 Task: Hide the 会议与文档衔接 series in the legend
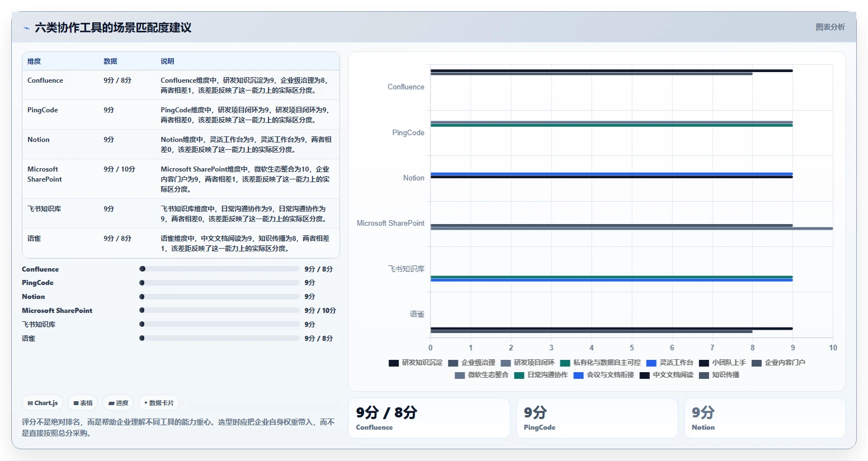[603, 375]
